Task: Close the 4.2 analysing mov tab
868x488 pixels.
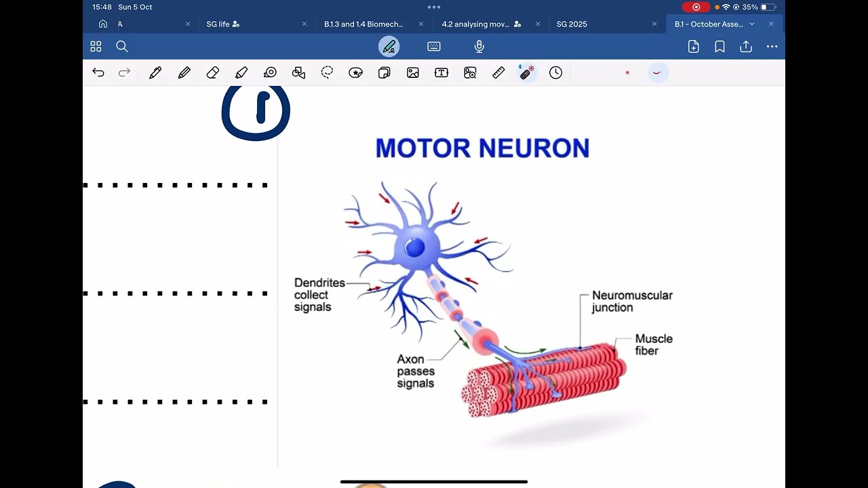Action: (x=538, y=24)
